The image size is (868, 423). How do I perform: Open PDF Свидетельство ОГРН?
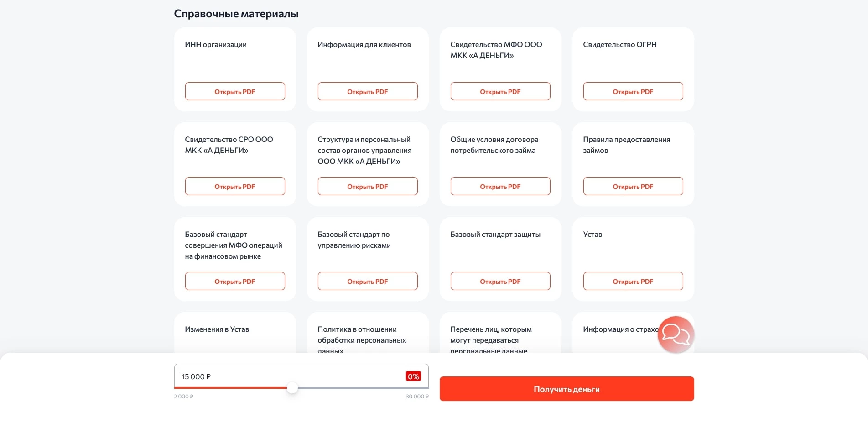point(633,91)
